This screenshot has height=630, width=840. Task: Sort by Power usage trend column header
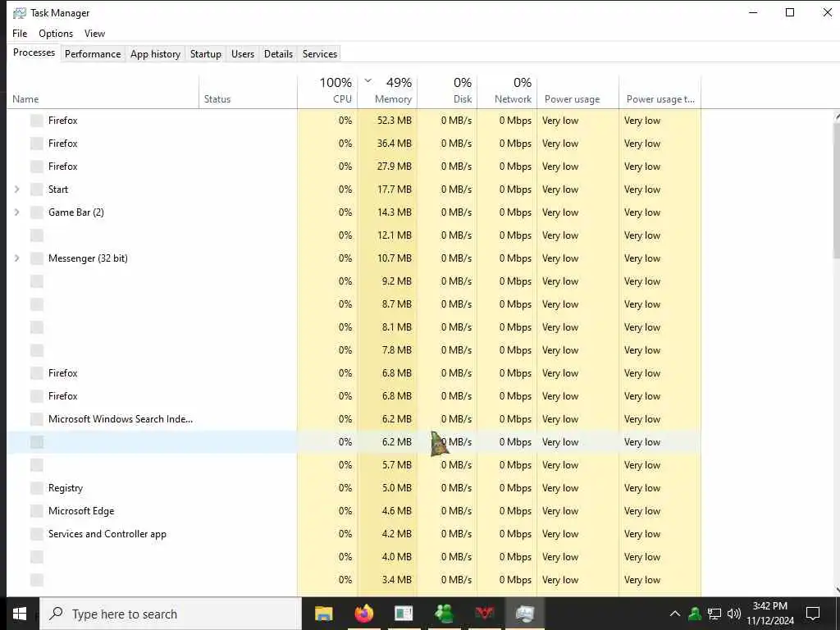[660, 92]
